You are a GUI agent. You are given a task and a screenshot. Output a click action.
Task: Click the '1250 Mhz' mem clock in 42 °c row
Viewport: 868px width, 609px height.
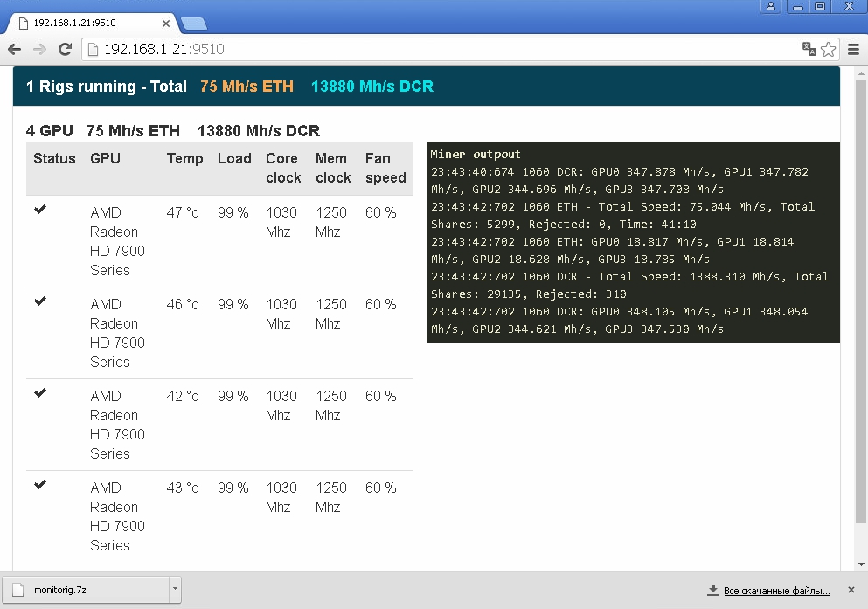click(x=331, y=405)
